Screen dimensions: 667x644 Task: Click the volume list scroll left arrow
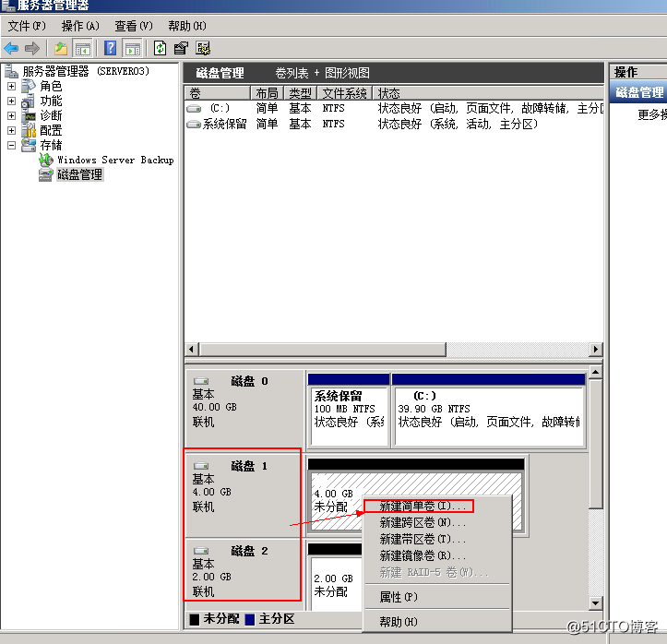pos(191,350)
